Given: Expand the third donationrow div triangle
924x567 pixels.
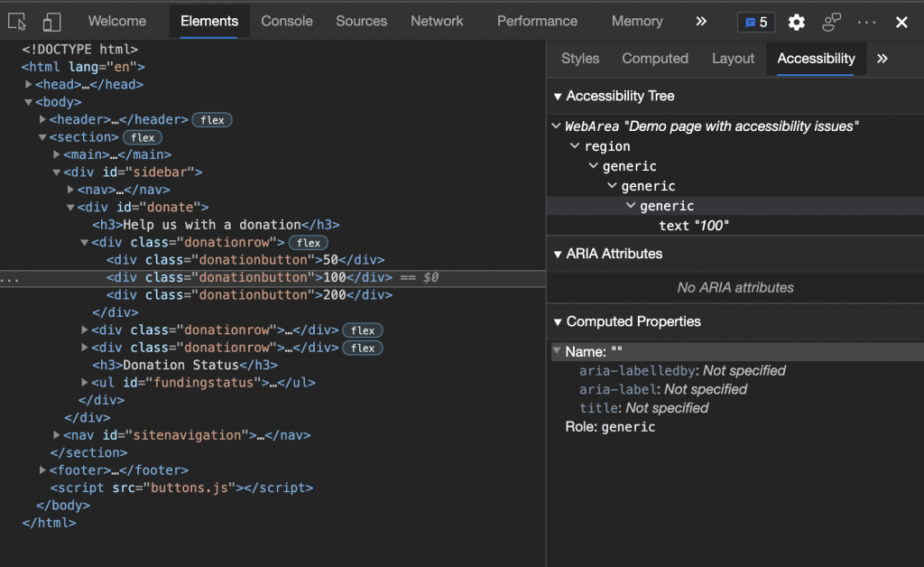Looking at the screenshot, I should (84, 348).
